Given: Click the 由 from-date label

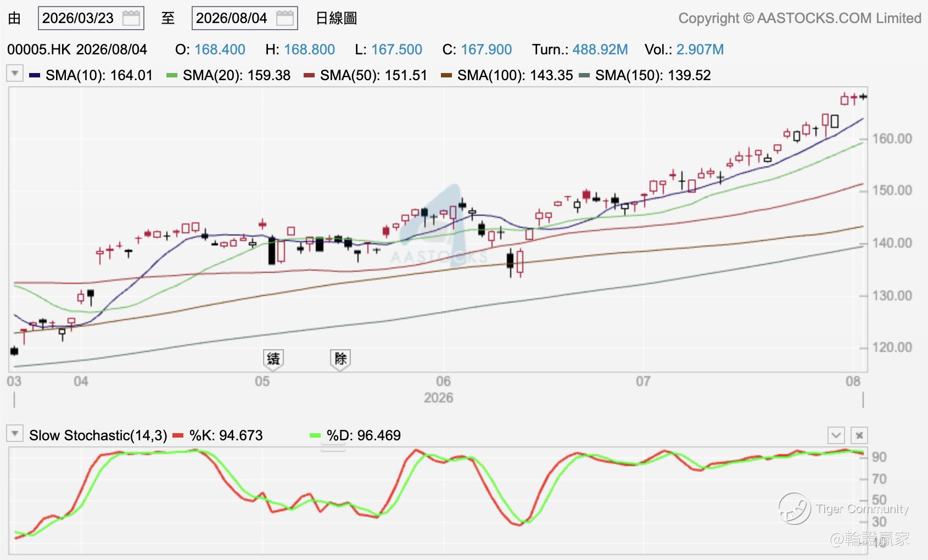Looking at the screenshot, I should (14, 18).
